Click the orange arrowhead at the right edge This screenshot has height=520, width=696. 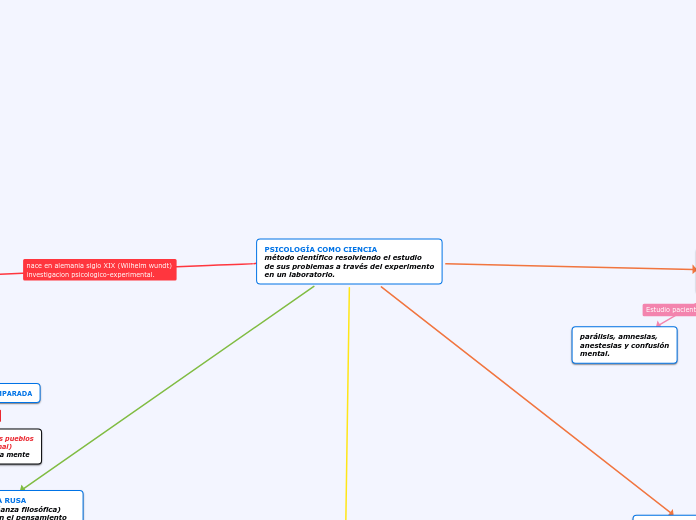(694, 269)
